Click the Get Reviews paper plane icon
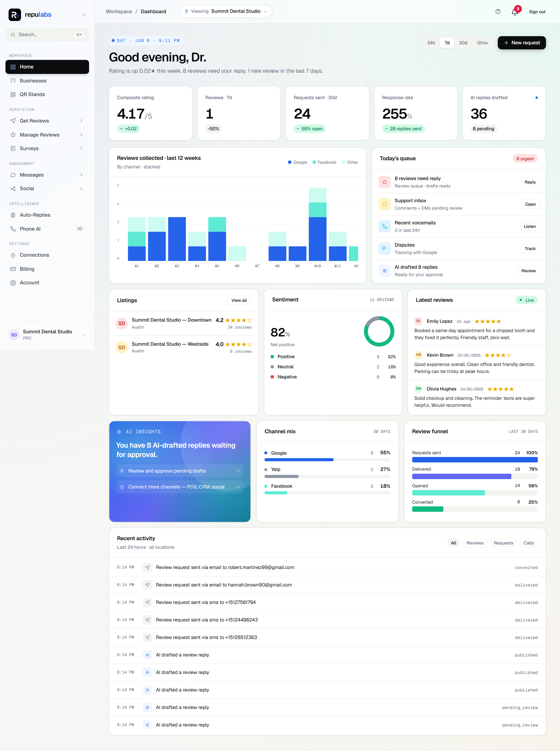This screenshot has width=560, height=751. pyautogui.click(x=13, y=121)
